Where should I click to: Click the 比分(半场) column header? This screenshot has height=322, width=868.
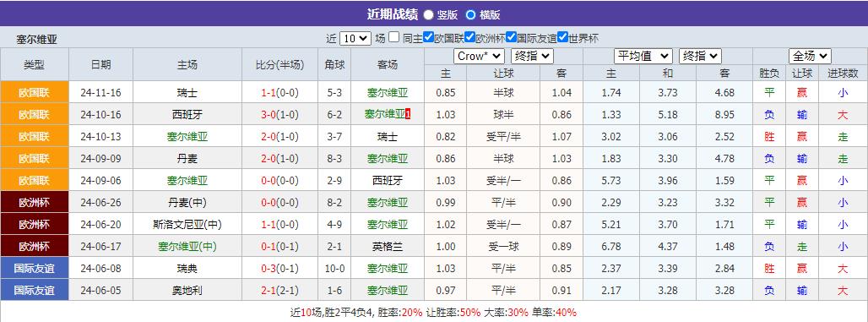279,64
